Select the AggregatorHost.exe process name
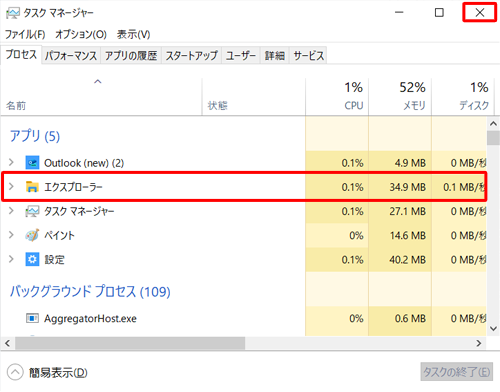The width and height of the screenshot is (500, 392). point(90,319)
